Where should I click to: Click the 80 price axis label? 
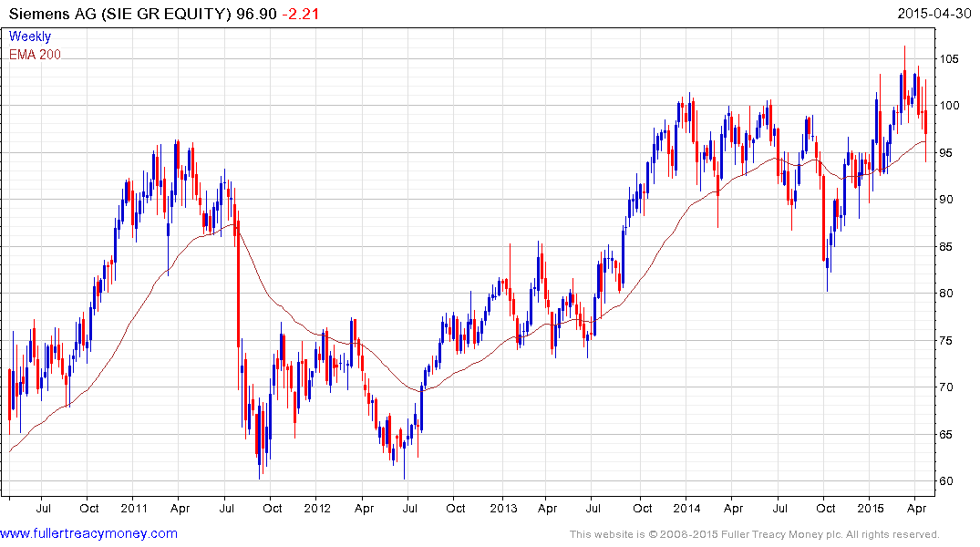(945, 294)
